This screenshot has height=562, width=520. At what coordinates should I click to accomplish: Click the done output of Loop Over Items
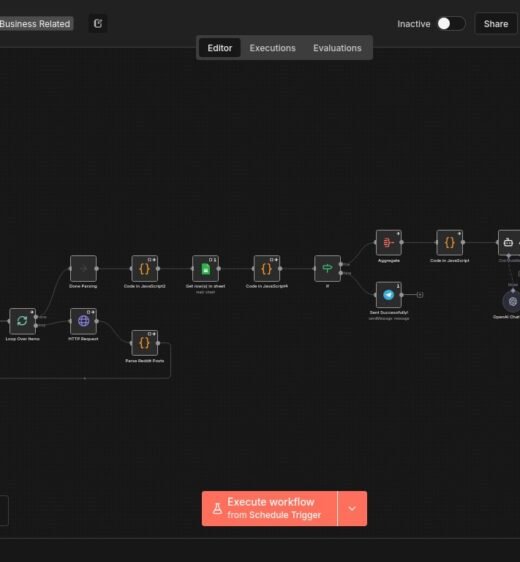tap(36, 317)
